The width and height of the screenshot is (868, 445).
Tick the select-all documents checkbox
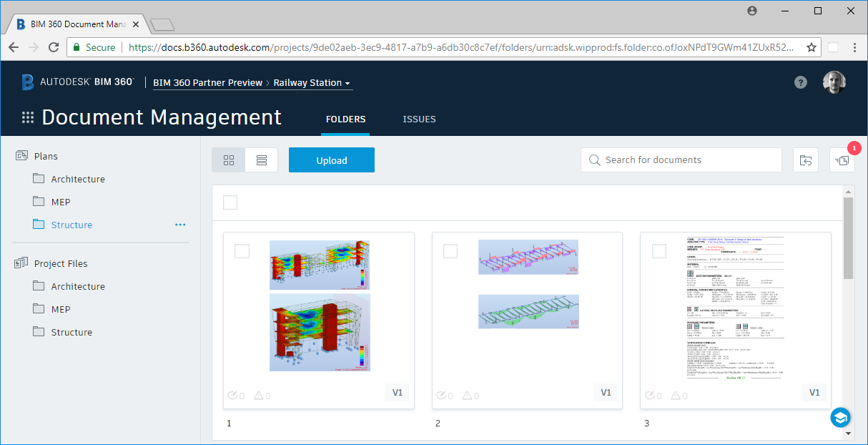230,202
